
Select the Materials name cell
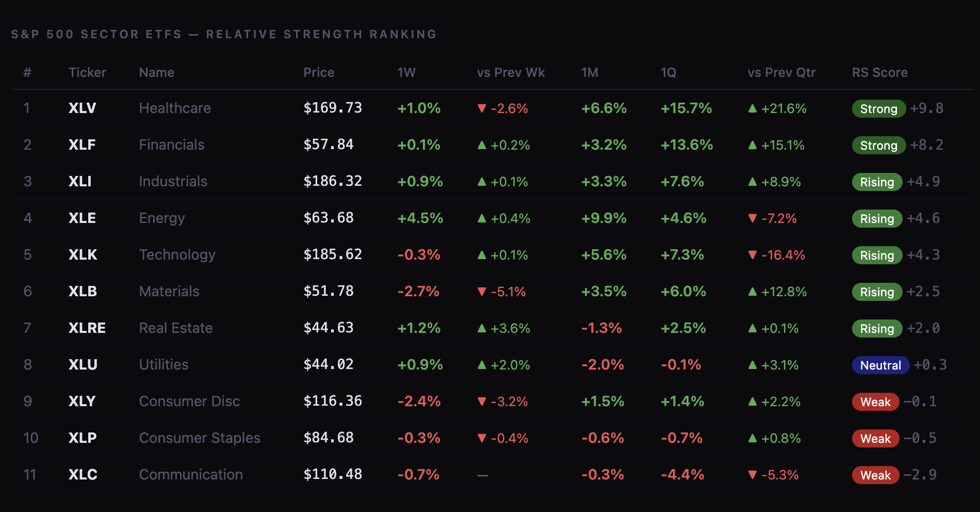tap(169, 292)
